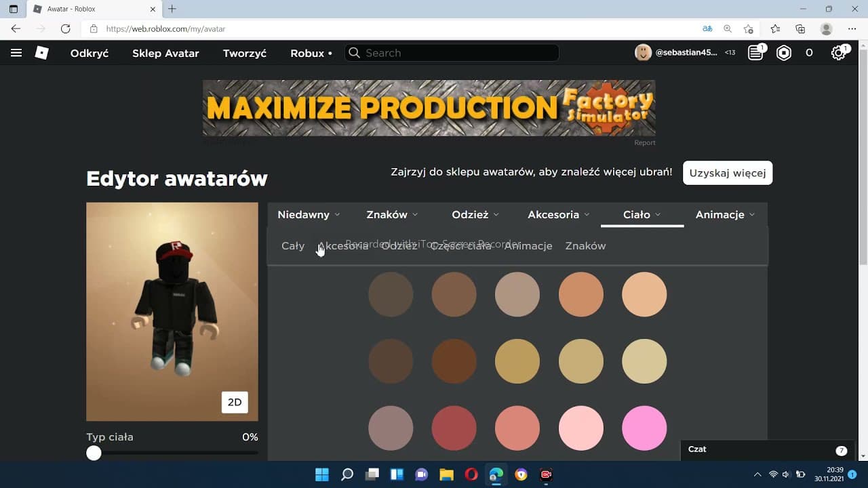Select Znaków in the submenu row
This screenshot has height=488, width=868.
tap(585, 246)
